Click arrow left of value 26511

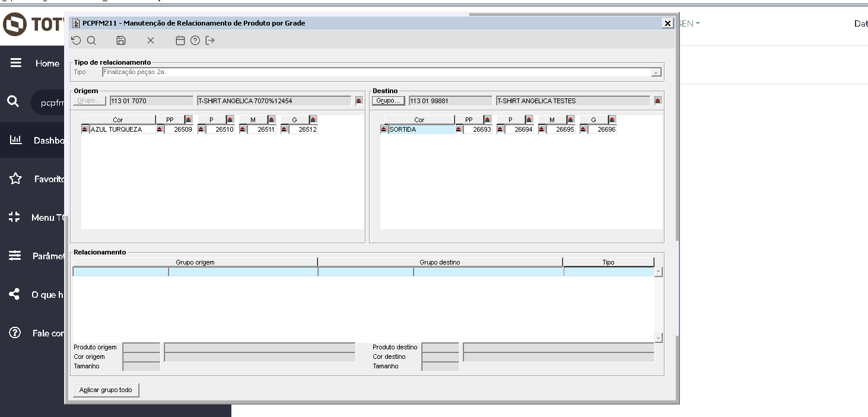(x=243, y=129)
